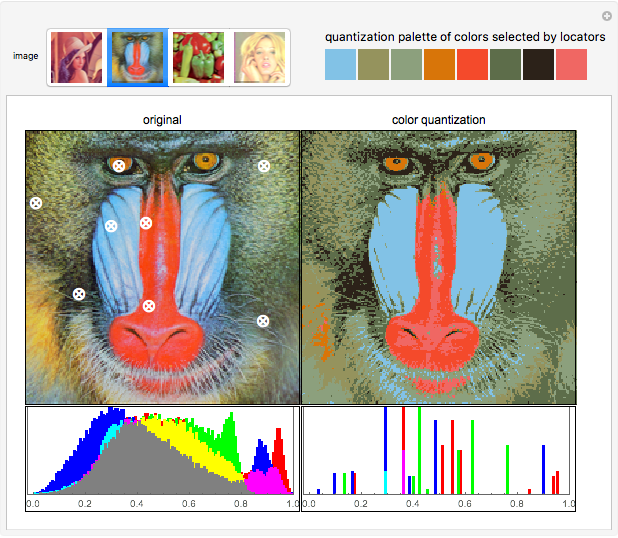618x538 pixels.
Task: Click the locator on the upper red nose bridge
Action: 146,223
